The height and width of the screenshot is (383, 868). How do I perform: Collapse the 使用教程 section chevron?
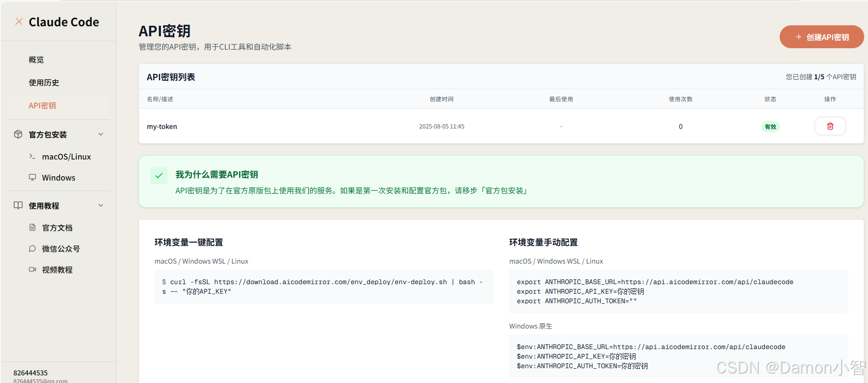coord(101,205)
